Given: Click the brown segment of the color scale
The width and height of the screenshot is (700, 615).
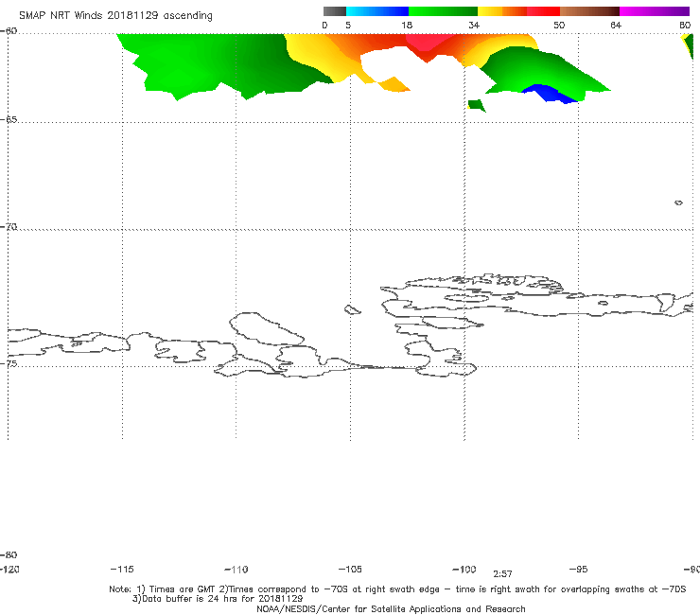Looking at the screenshot, I should [x=589, y=11].
